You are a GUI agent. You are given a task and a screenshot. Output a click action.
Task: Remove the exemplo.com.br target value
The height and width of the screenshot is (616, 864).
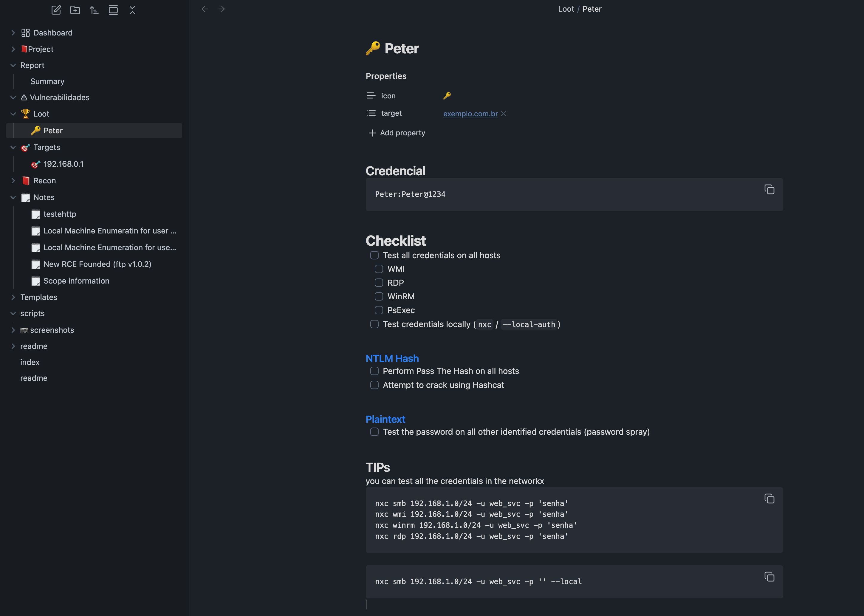pyautogui.click(x=504, y=113)
